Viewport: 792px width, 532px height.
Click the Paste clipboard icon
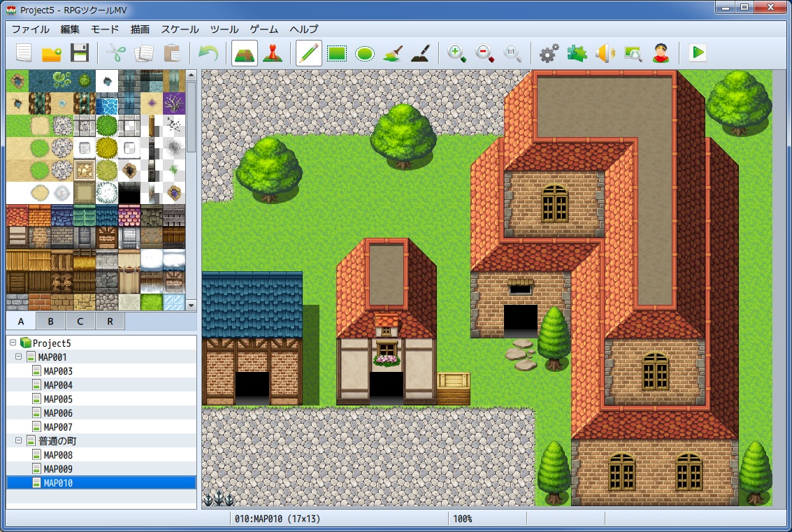[x=172, y=52]
